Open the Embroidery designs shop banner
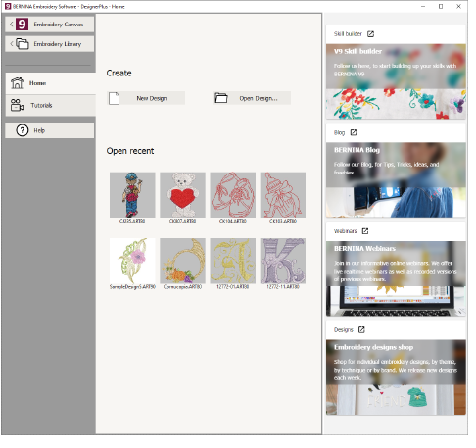The height and width of the screenshot is (448, 476). click(x=396, y=377)
